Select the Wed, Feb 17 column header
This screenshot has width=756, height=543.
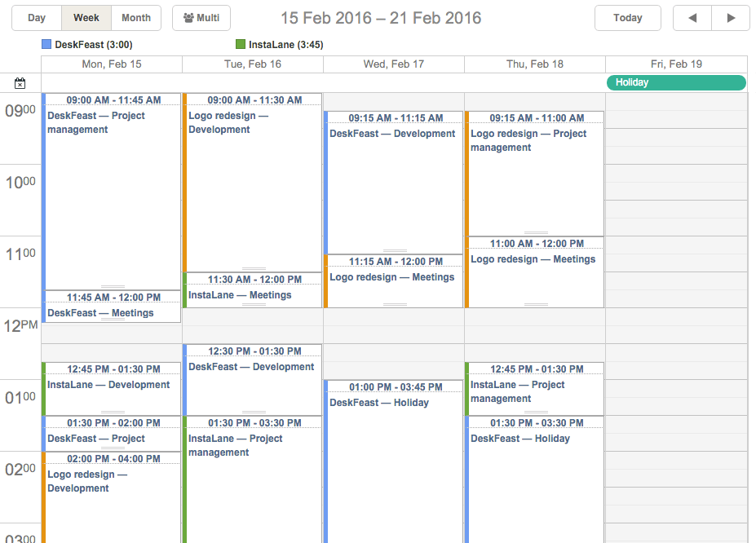click(393, 64)
